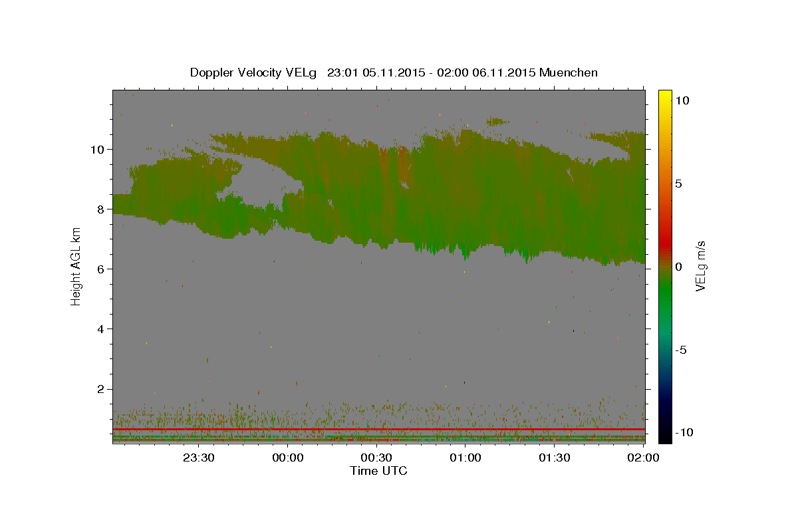Click the 01:00 time tick label

click(x=465, y=458)
